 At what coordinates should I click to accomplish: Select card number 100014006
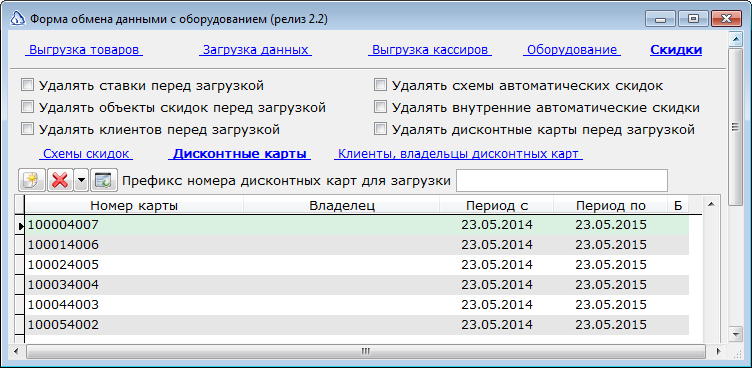click(63, 245)
